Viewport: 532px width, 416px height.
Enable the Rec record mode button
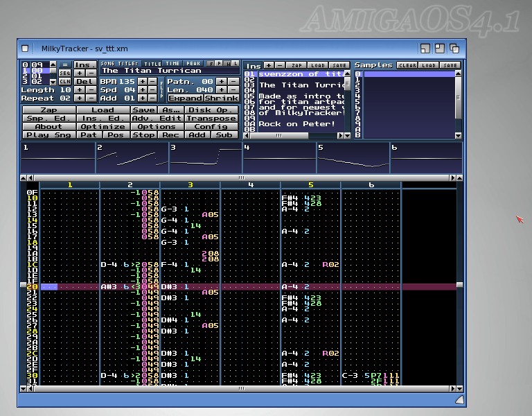pos(170,135)
